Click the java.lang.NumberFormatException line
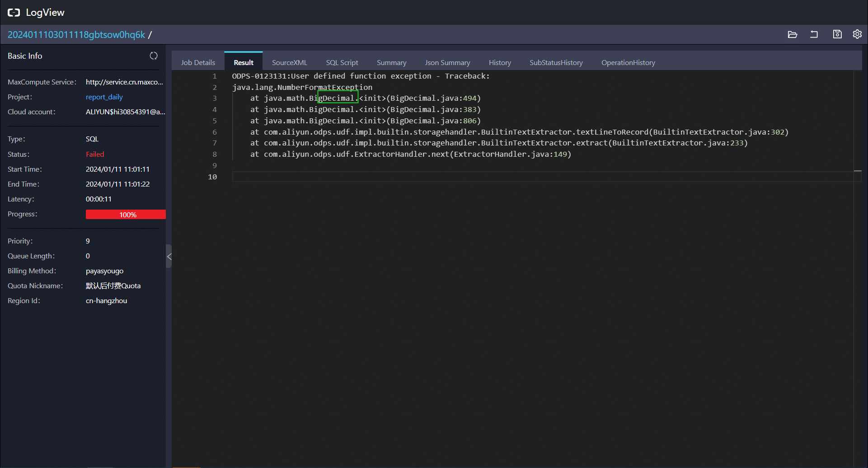This screenshot has width=868, height=468. pos(302,87)
